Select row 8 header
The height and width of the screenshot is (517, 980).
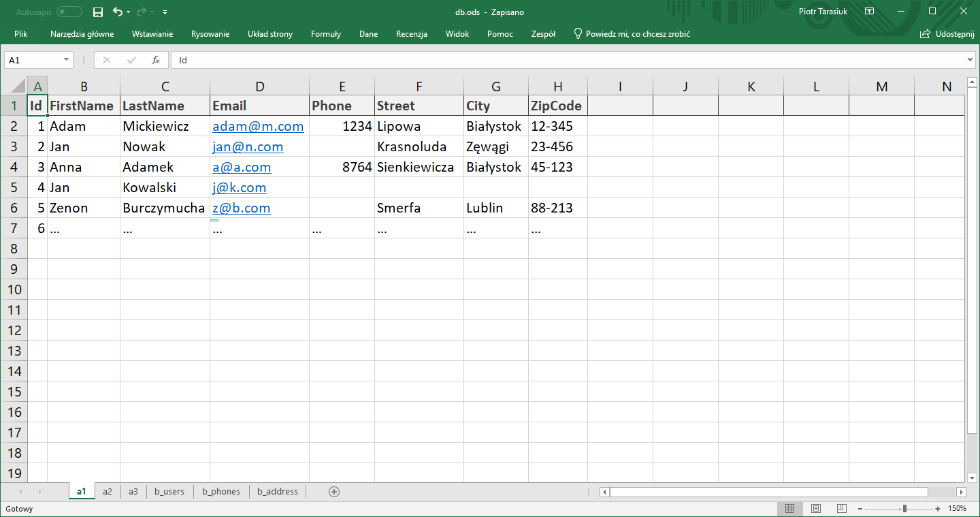tap(14, 249)
